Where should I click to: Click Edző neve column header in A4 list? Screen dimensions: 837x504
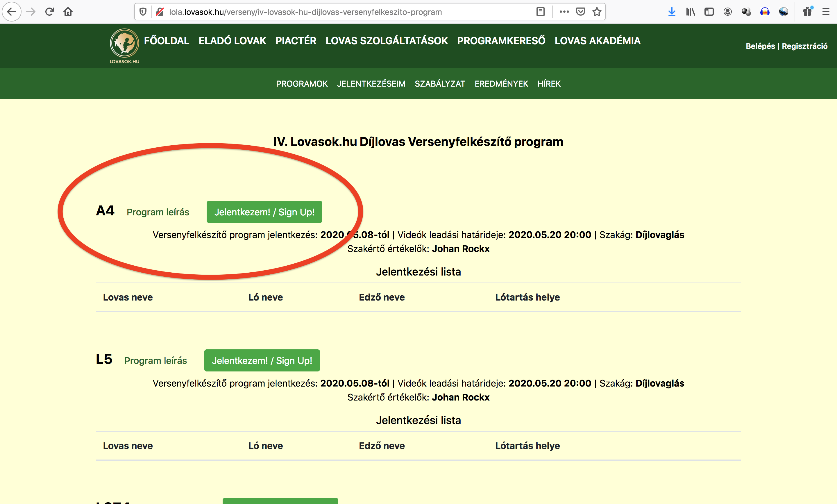[x=382, y=297]
